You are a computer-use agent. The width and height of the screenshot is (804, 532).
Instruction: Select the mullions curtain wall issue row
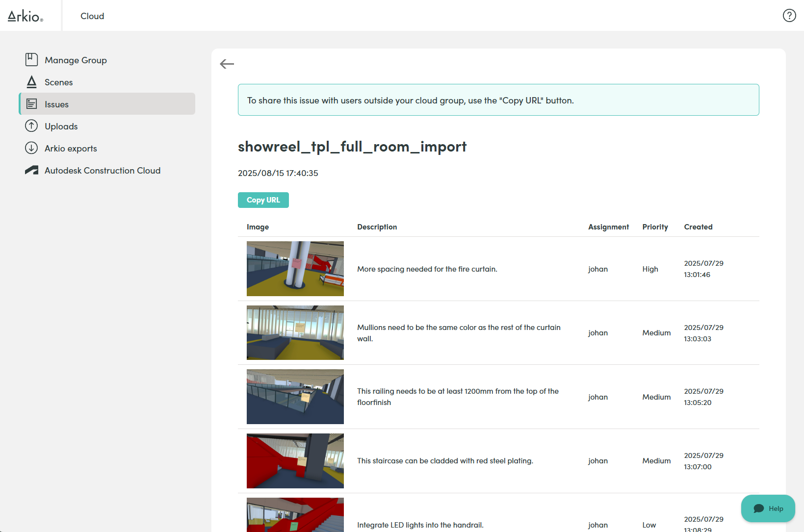459,332
